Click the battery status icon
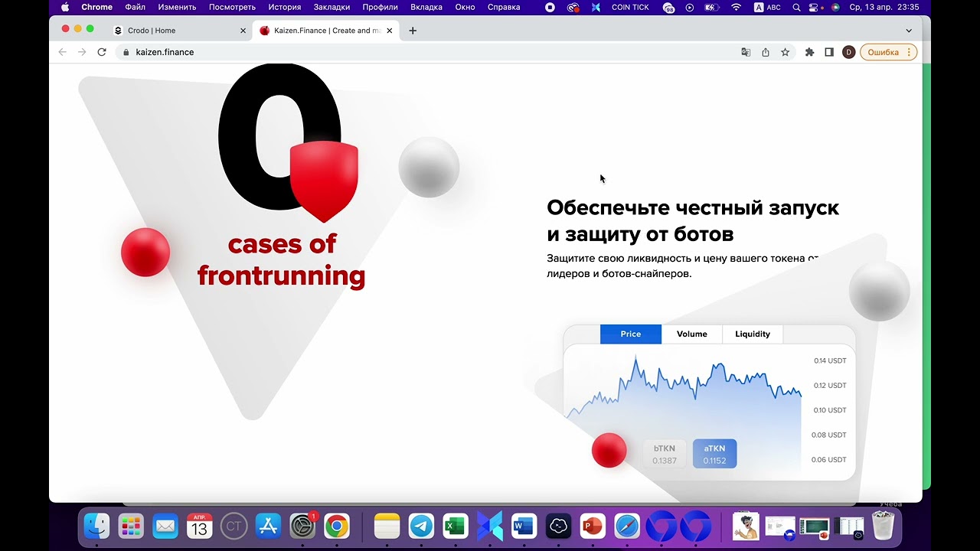 click(711, 7)
